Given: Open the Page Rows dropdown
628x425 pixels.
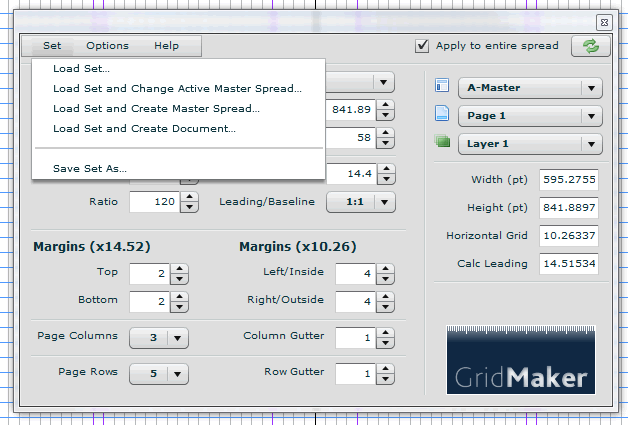Looking at the screenshot, I should 159,374.
